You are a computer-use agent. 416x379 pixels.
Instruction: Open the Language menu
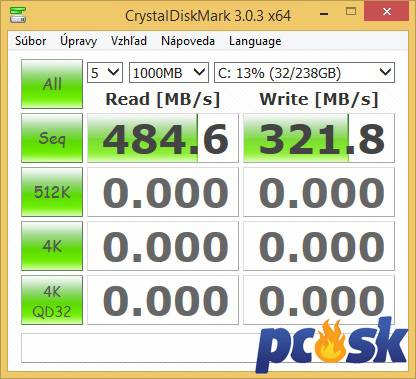point(255,41)
